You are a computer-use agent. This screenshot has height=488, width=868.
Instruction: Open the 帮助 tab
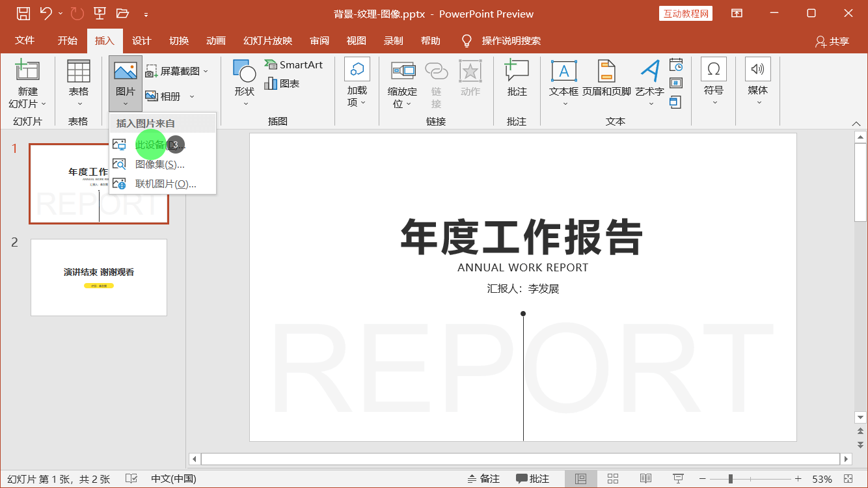coord(430,40)
